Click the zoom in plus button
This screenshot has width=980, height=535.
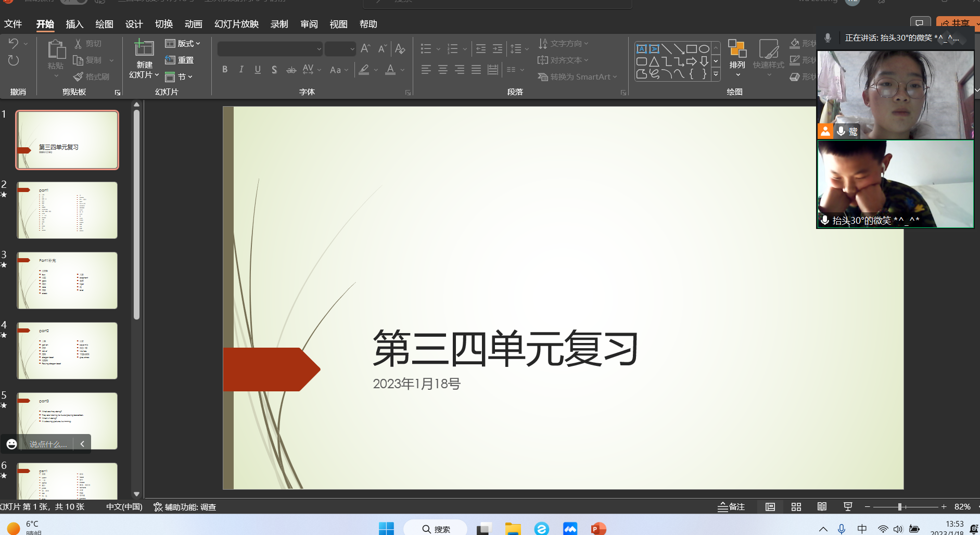tap(944, 507)
